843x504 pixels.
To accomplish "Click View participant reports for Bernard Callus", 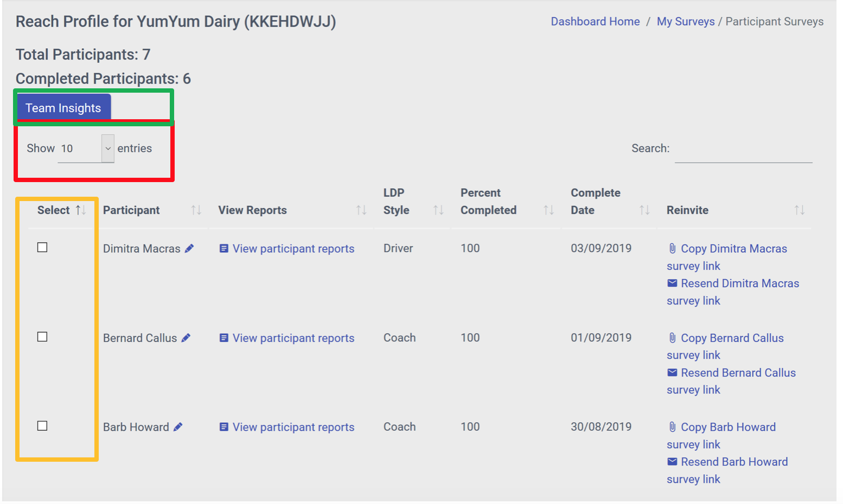I will coord(293,337).
